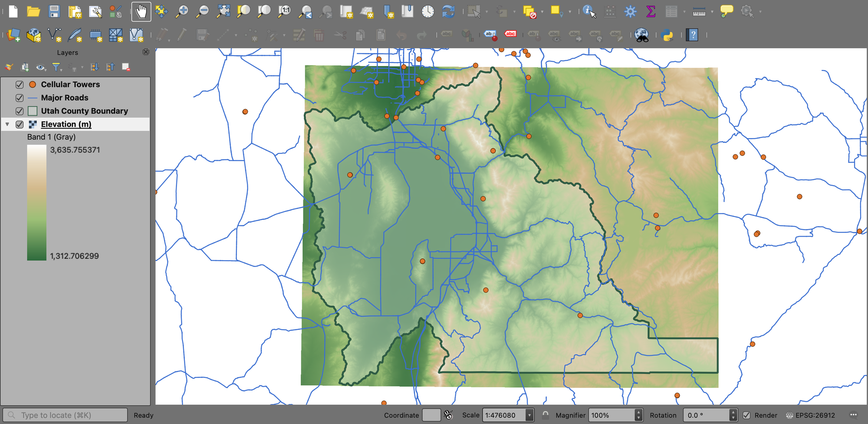Activate the Zoom In magnifier tool
Screen dimensions: 868x424
182,12
